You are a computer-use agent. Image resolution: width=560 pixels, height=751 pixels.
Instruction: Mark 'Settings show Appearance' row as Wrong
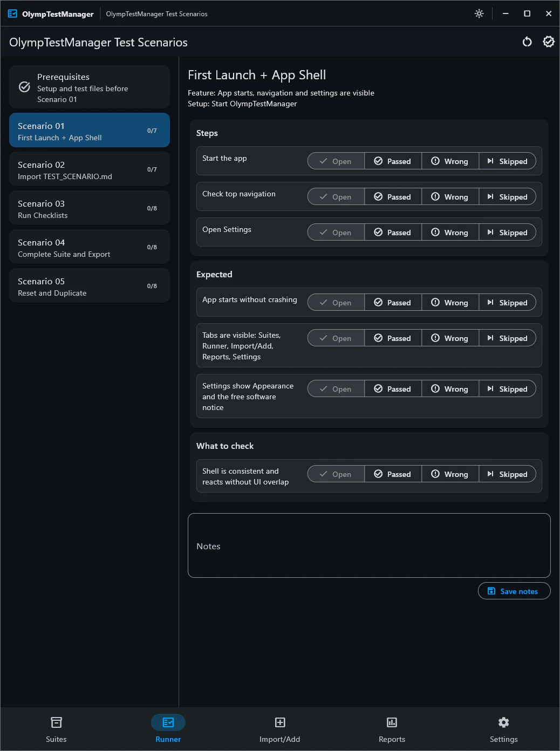tap(450, 388)
